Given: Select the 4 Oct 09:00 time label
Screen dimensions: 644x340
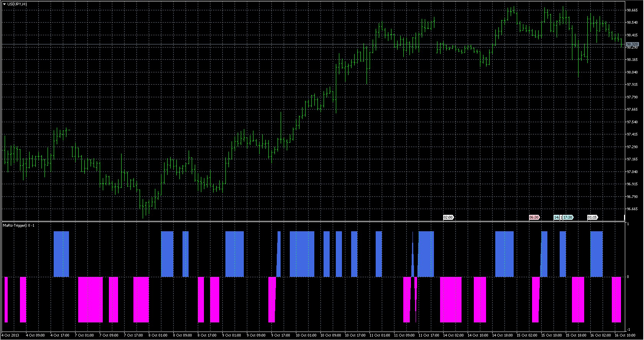Looking at the screenshot, I should click(35, 335).
